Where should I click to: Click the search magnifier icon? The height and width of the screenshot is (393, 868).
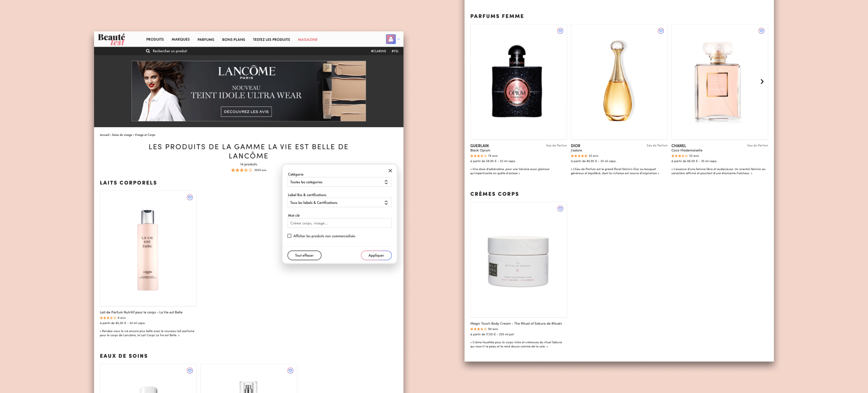148,51
